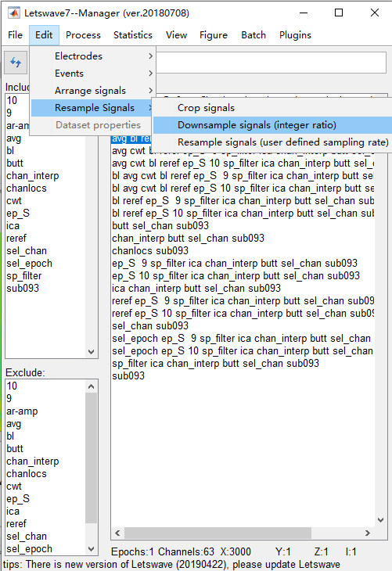392x571 pixels.
Task: Select dataset starting 'reref ep_S 9'
Action: 243,301
